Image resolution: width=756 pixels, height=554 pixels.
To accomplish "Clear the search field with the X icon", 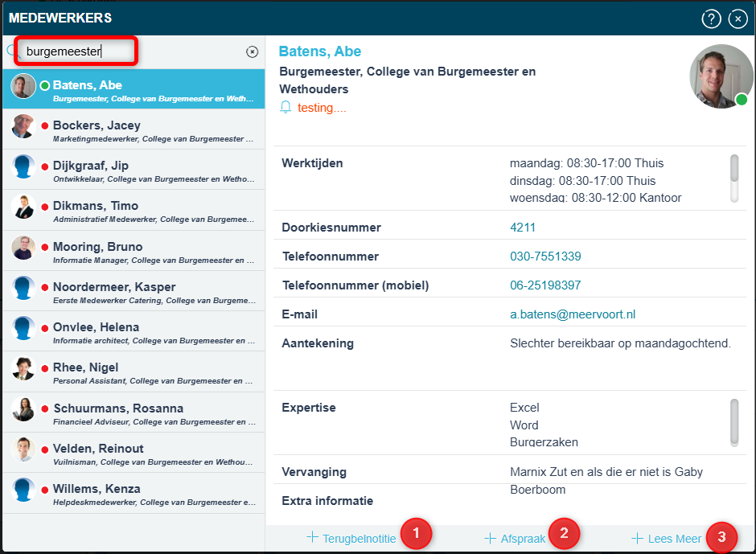I will tap(253, 51).
